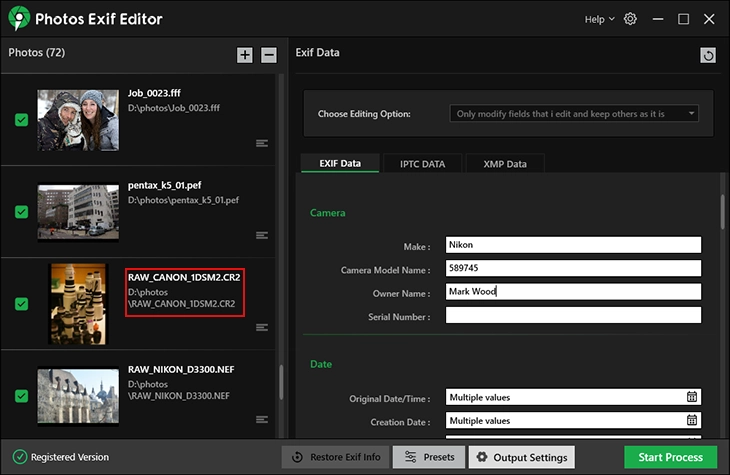Switch to the XMP Data tab
Screen dimensions: 730x475
click(x=504, y=163)
